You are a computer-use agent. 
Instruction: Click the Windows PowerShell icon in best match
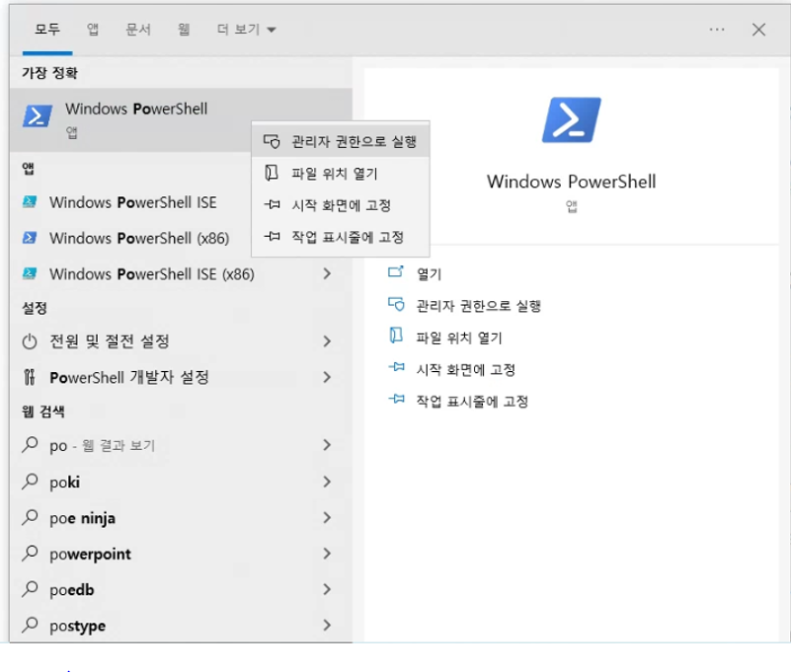pos(38,116)
